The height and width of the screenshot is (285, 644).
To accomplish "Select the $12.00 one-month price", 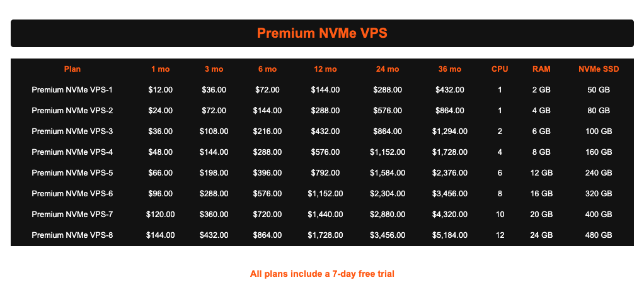I will coord(161,90).
